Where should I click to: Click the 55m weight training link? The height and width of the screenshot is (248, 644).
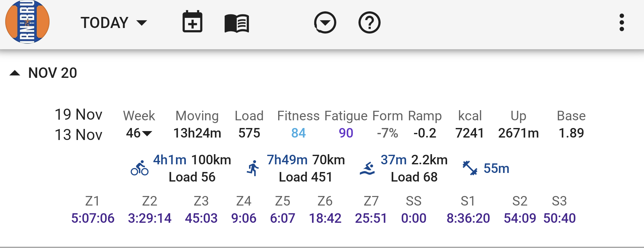point(496,168)
